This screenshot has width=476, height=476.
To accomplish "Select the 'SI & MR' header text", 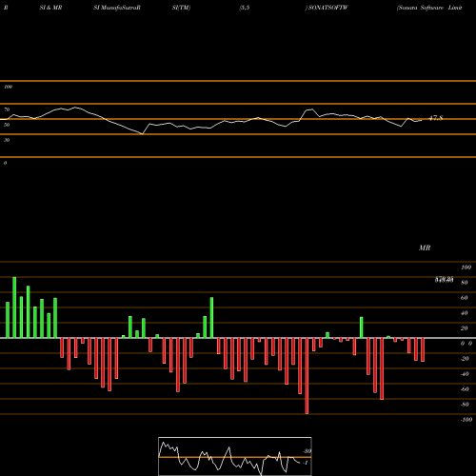I will point(50,8).
